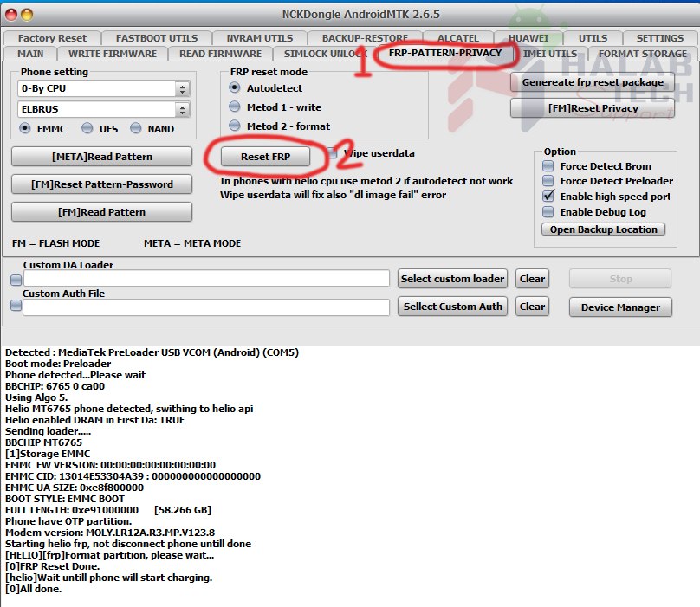Open the HUAWEI tab
The height and width of the screenshot is (607, 700).
point(528,38)
